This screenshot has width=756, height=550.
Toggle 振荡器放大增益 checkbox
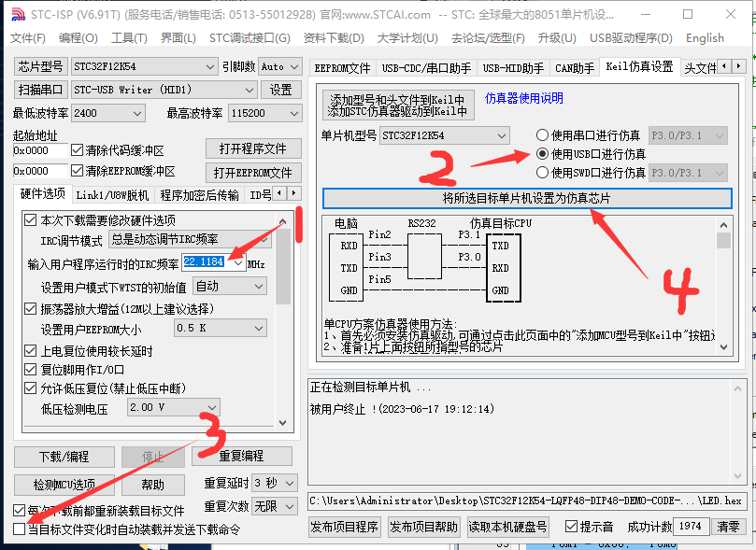tap(31, 309)
